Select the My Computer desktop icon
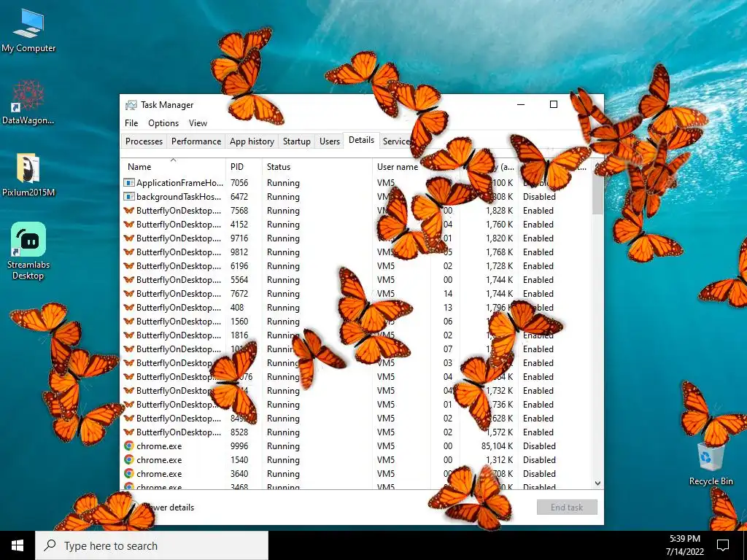Viewport: 747px width, 560px height. (x=28, y=30)
